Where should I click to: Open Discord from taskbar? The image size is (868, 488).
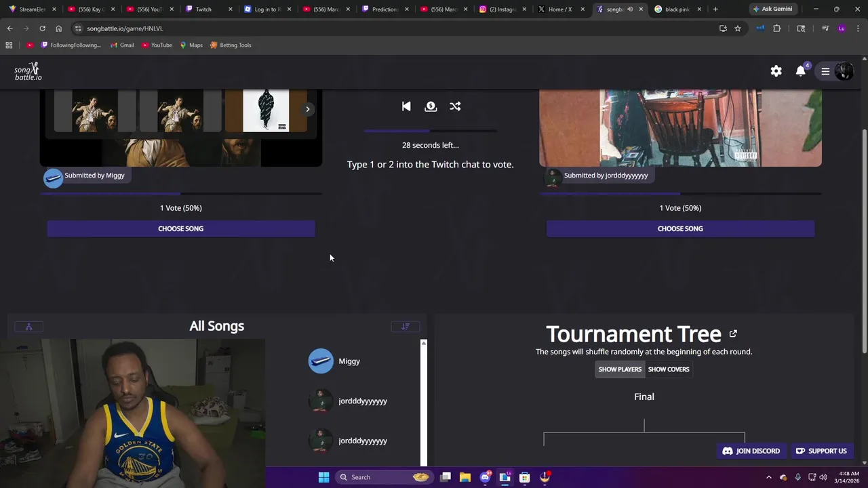point(485,477)
